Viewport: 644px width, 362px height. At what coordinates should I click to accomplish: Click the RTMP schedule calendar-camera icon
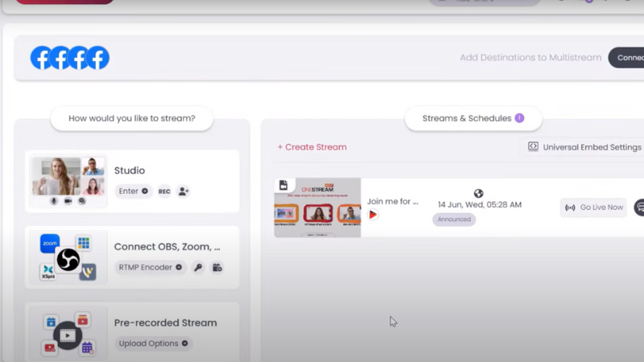pos(217,268)
